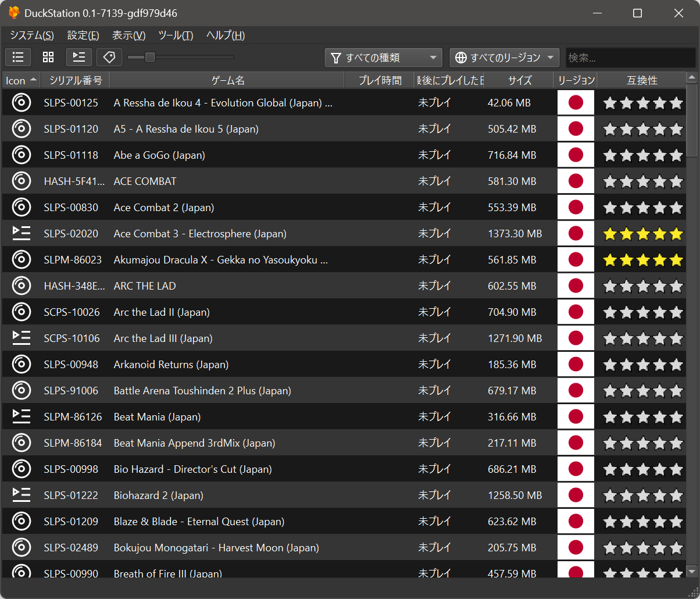This screenshot has width=700, height=599.
Task: Sort by last played date column header
Action: 449,80
